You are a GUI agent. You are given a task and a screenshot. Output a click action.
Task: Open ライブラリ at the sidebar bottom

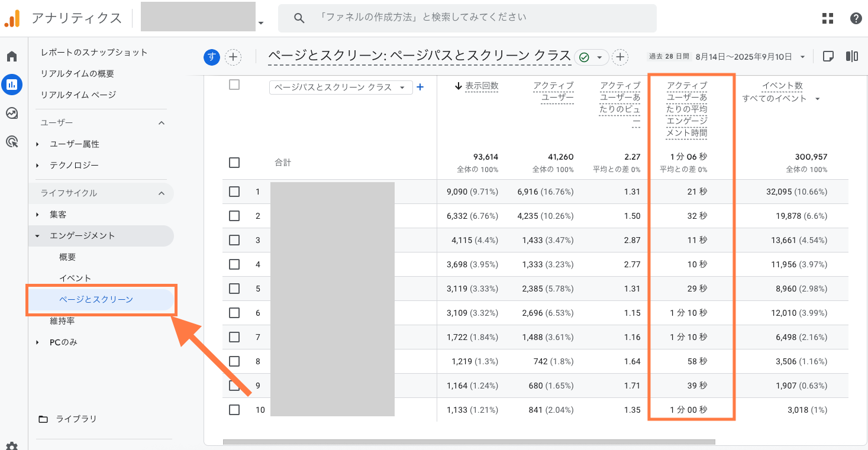point(75,419)
